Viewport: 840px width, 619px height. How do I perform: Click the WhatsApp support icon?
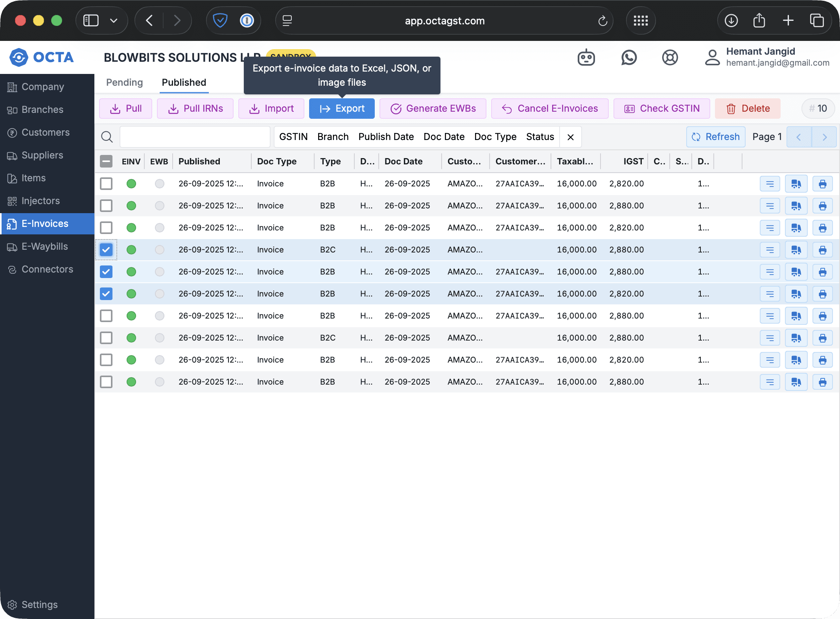(x=629, y=58)
